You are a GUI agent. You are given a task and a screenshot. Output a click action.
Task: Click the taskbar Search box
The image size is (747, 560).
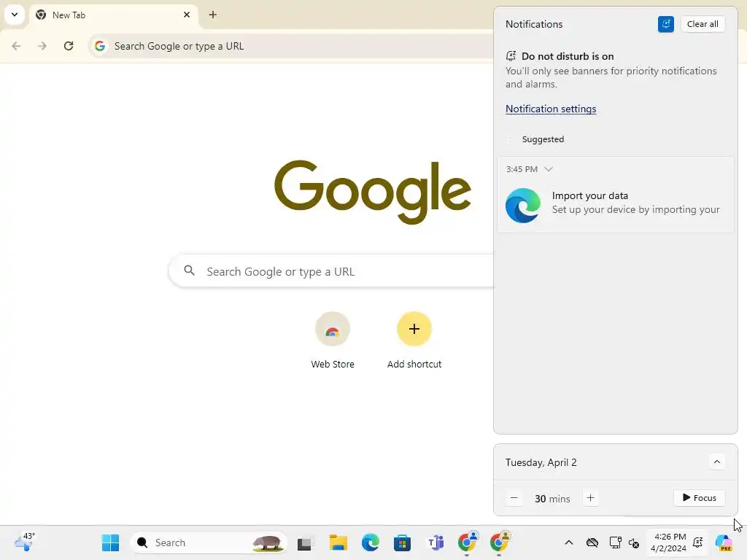tap(208, 542)
